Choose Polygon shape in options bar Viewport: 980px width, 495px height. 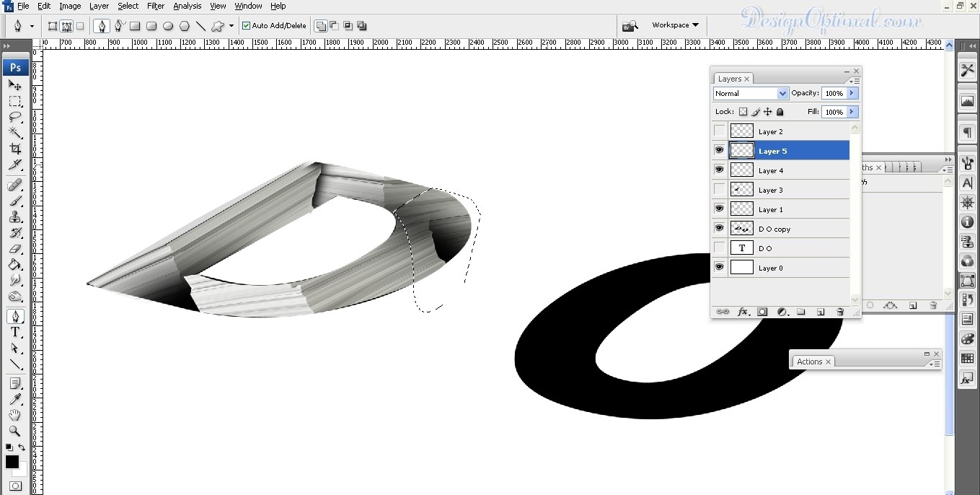click(x=185, y=26)
